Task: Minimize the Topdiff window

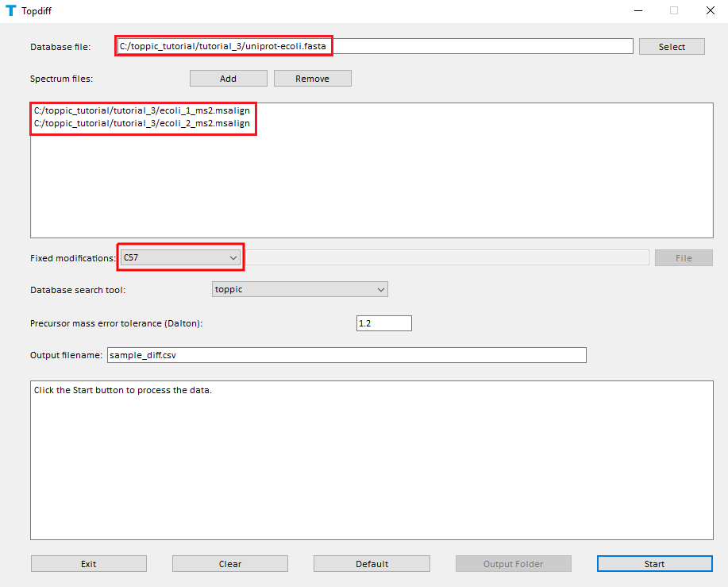Action: (x=637, y=11)
